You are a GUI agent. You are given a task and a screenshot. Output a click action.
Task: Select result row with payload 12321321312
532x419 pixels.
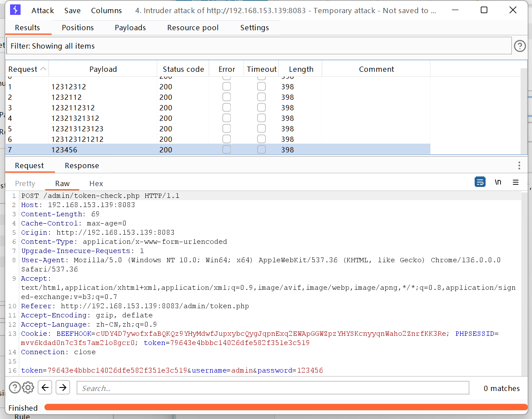218,118
